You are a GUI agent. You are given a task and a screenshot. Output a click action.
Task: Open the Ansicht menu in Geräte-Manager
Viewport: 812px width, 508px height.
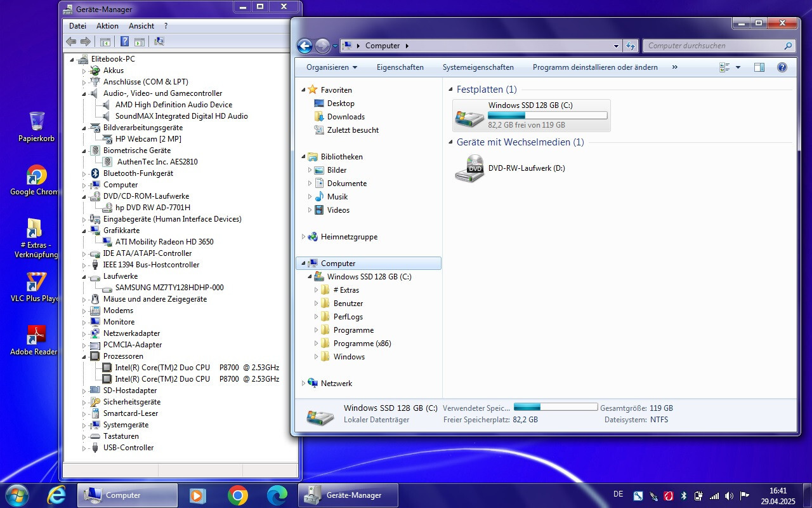(141, 26)
